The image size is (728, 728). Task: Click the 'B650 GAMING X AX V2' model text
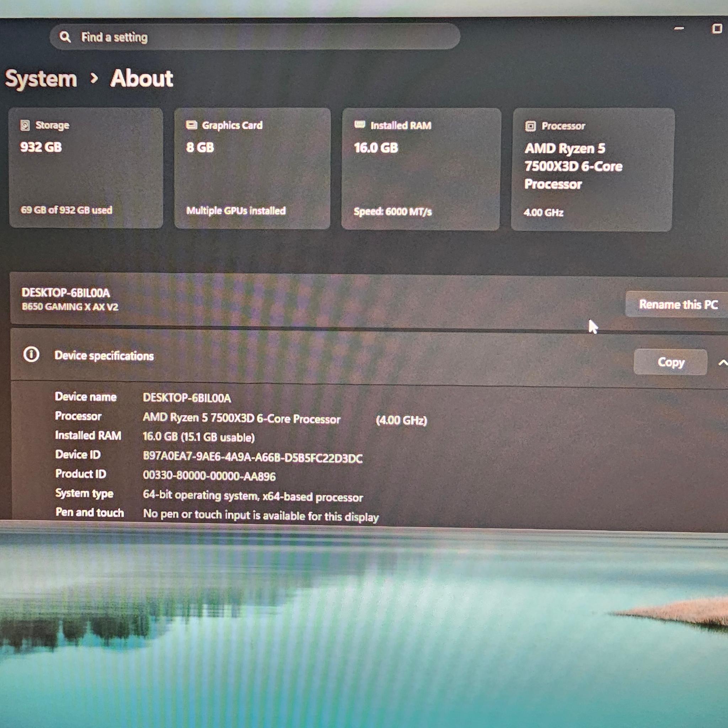[70, 307]
